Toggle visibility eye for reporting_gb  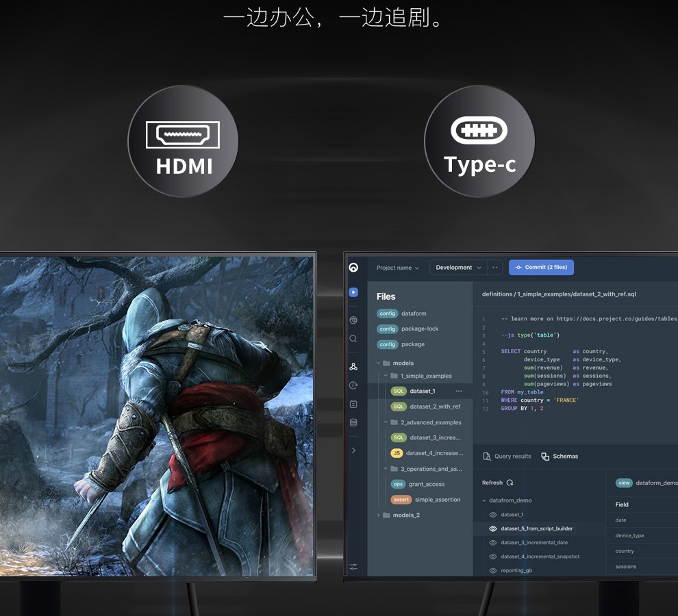coord(492,571)
